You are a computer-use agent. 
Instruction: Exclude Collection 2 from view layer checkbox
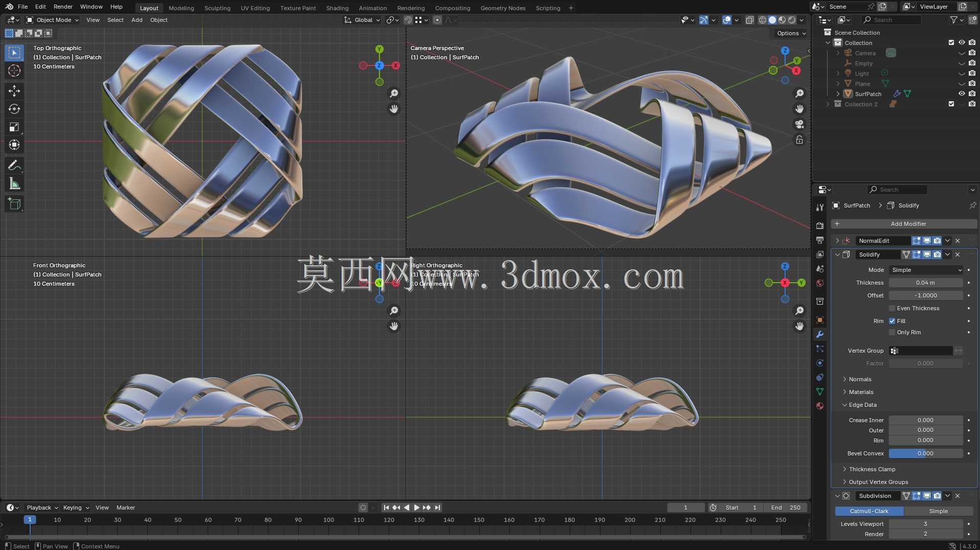click(951, 104)
